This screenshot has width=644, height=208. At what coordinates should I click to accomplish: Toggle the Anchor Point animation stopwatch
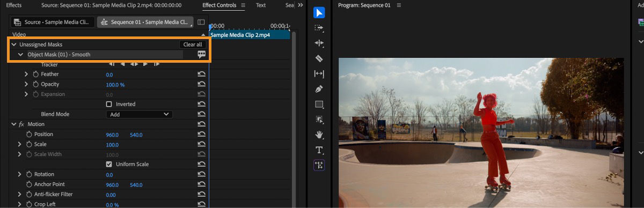pos(30,184)
